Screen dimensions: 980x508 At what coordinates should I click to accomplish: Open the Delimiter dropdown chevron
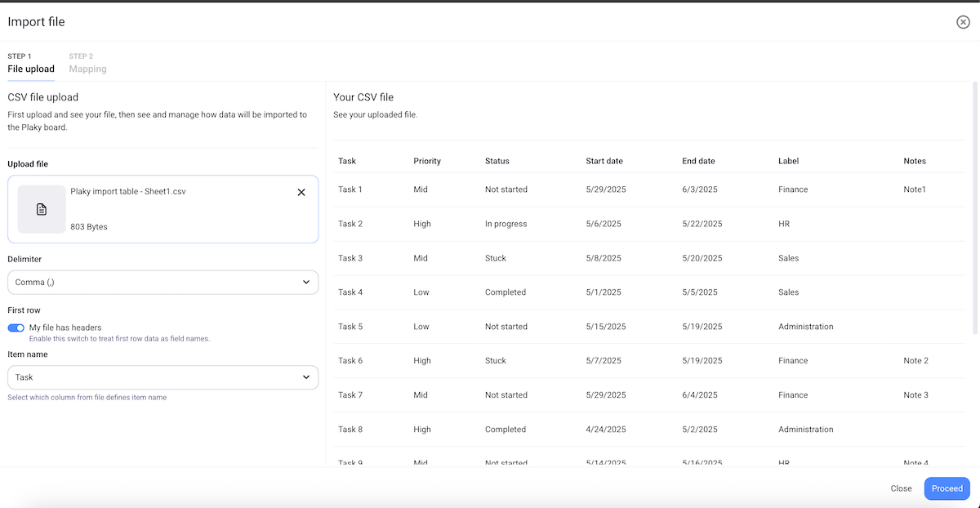[308, 282]
